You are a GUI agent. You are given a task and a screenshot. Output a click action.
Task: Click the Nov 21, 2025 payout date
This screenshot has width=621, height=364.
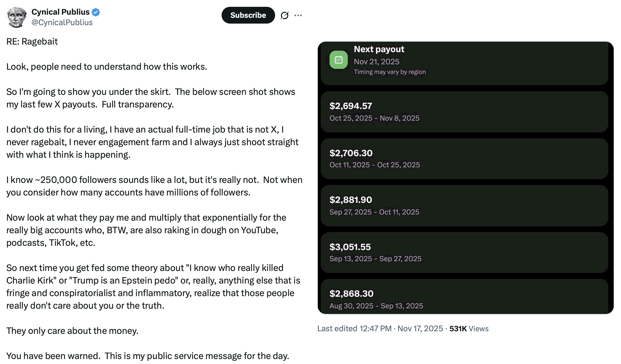[x=376, y=61]
